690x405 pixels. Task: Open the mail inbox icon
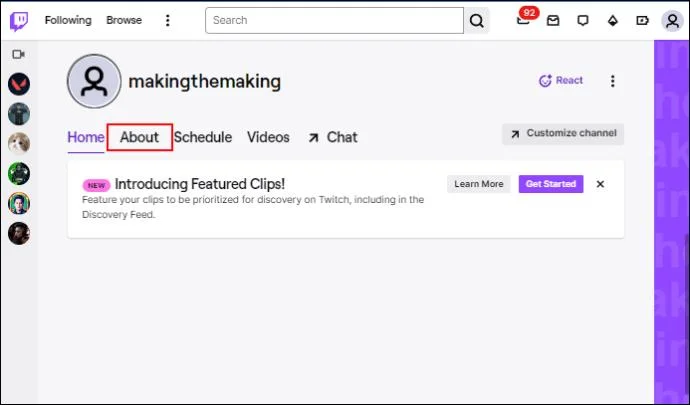[x=553, y=20]
